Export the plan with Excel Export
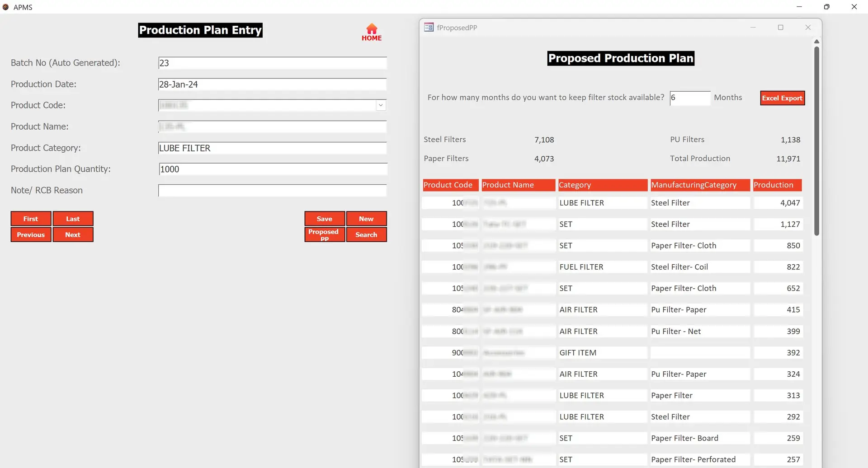 tap(782, 98)
